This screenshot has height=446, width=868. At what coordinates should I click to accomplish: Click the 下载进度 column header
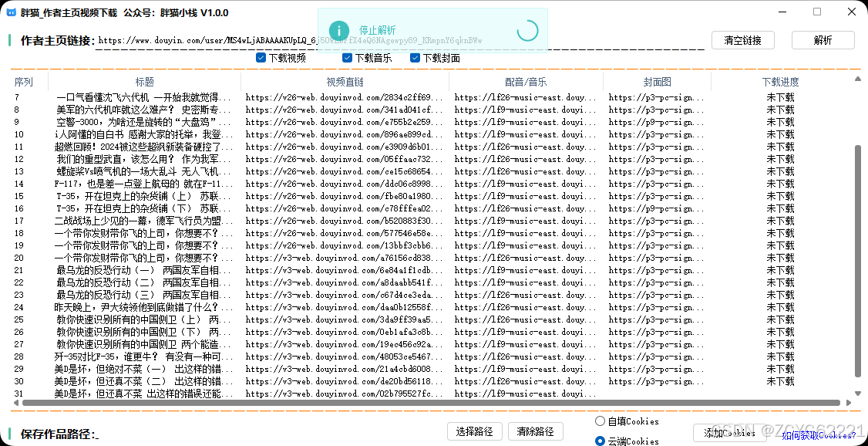click(781, 82)
